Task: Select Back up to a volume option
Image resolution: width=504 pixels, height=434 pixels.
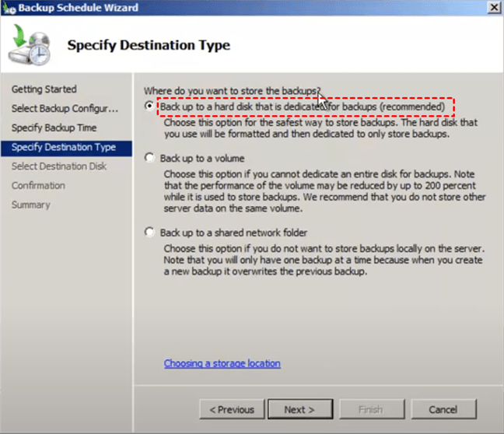Action: click(149, 158)
